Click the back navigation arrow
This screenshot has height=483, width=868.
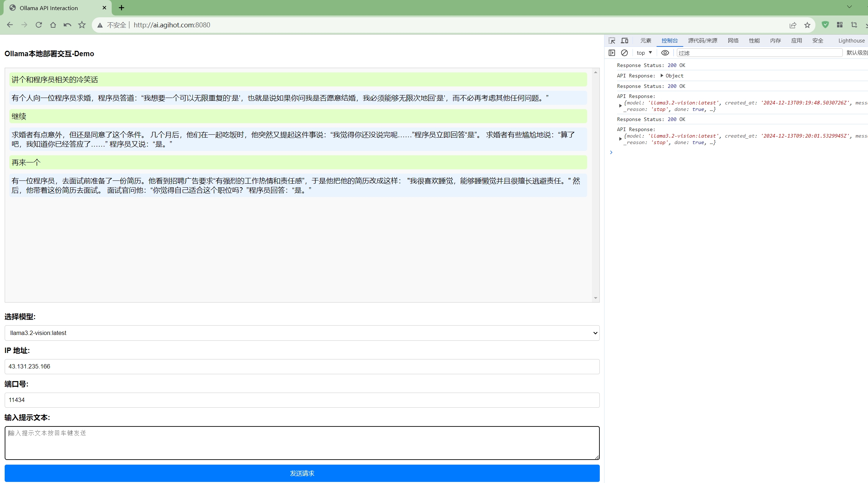tap(10, 25)
